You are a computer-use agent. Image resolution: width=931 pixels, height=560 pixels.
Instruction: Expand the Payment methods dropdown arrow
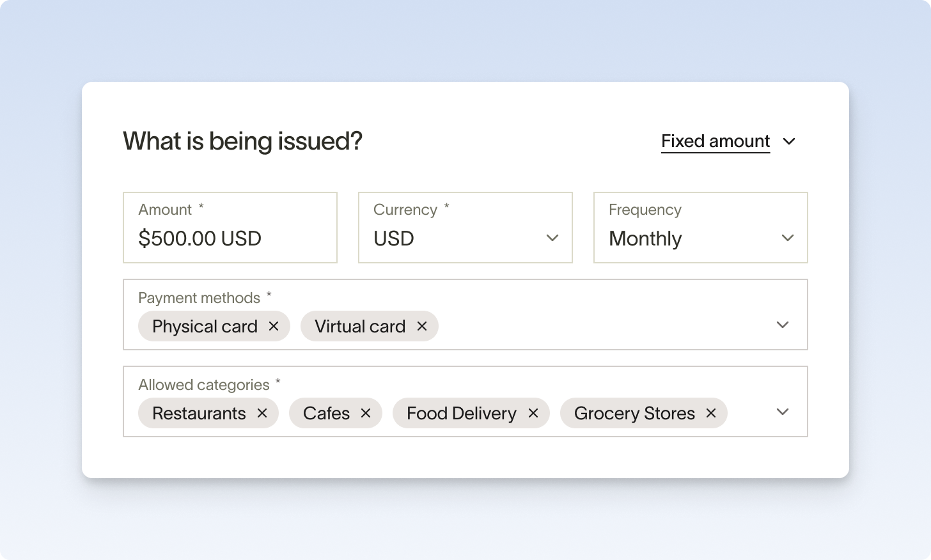click(783, 325)
